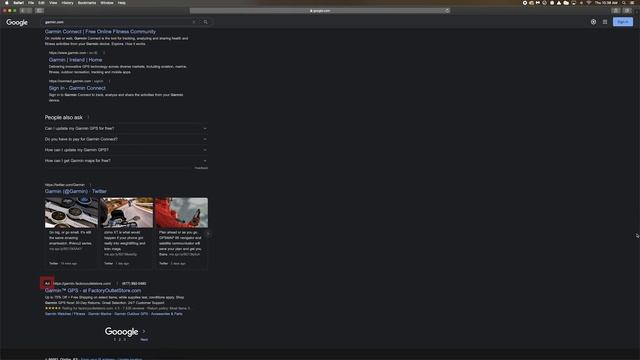
Task: Open the Edit menu
Action: pos(41,3)
